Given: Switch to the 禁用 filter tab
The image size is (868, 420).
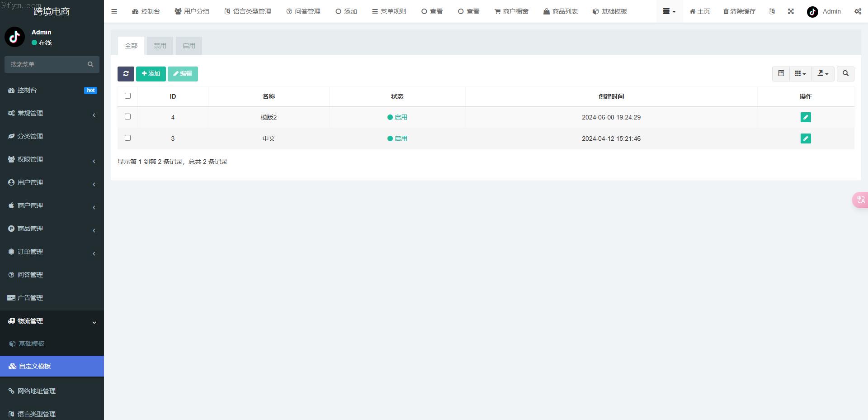Looking at the screenshot, I should [x=160, y=46].
